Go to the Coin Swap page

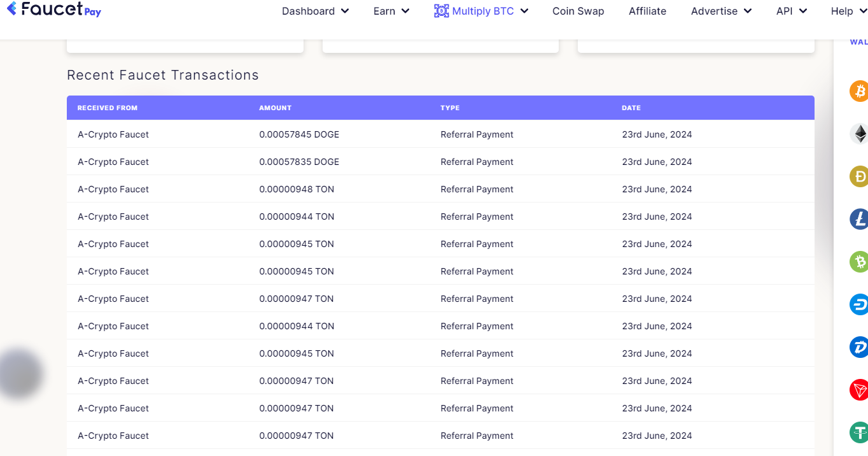[578, 11]
